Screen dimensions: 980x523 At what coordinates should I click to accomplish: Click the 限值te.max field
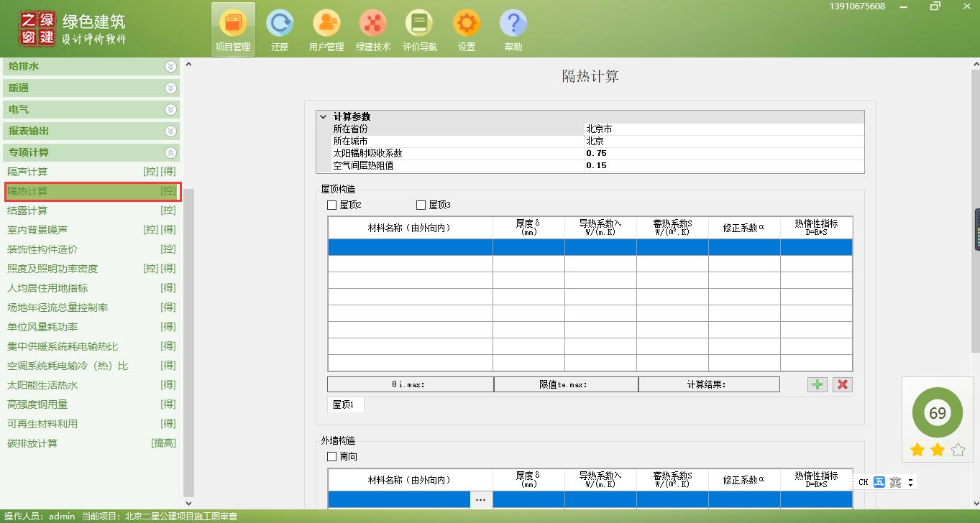click(x=566, y=384)
